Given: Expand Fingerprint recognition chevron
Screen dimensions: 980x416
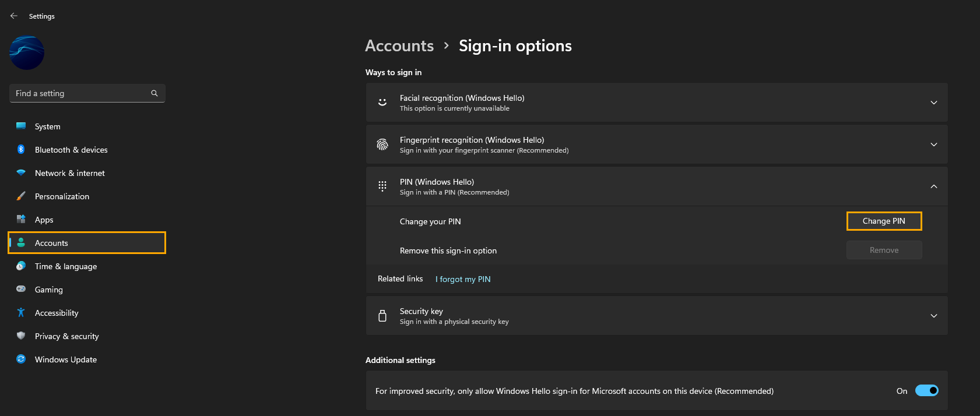Looking at the screenshot, I should [x=934, y=144].
